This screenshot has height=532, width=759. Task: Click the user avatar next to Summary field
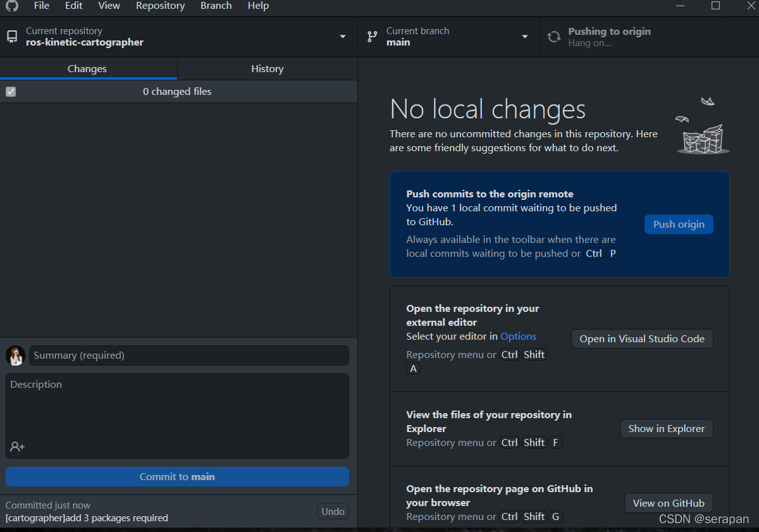(x=16, y=356)
